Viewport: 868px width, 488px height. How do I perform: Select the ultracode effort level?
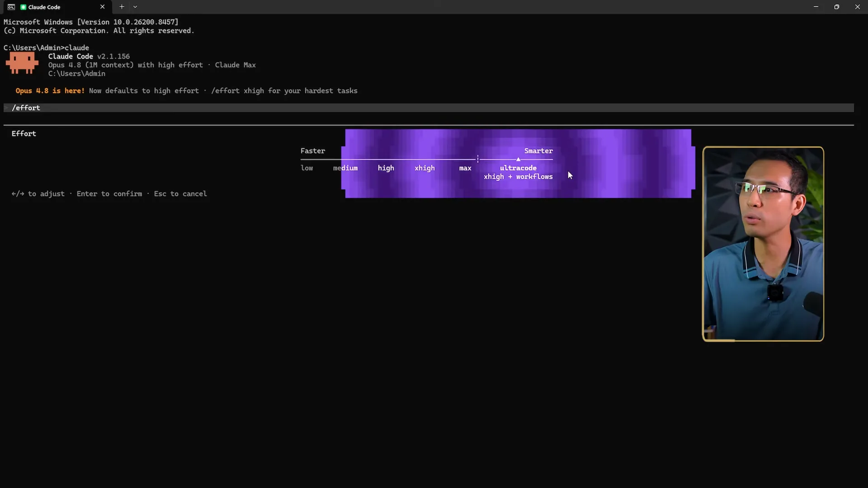pos(518,168)
